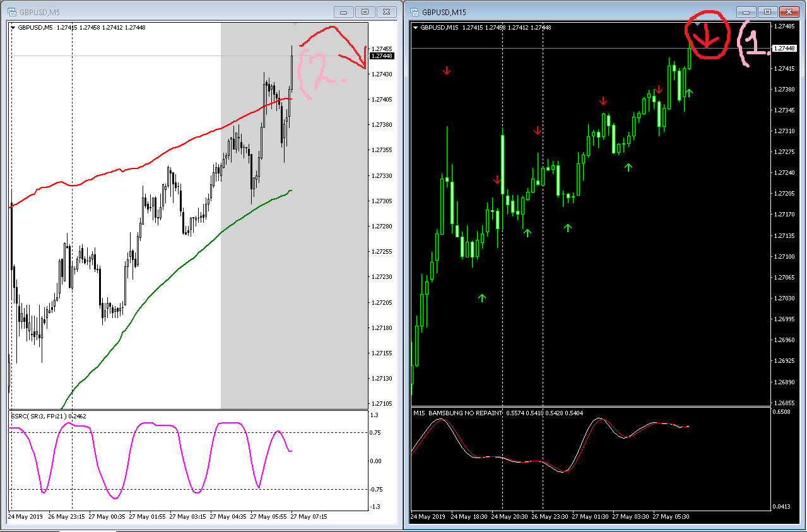Click 1.27100 on M15 price scale
807x532 pixels.
tap(786, 256)
